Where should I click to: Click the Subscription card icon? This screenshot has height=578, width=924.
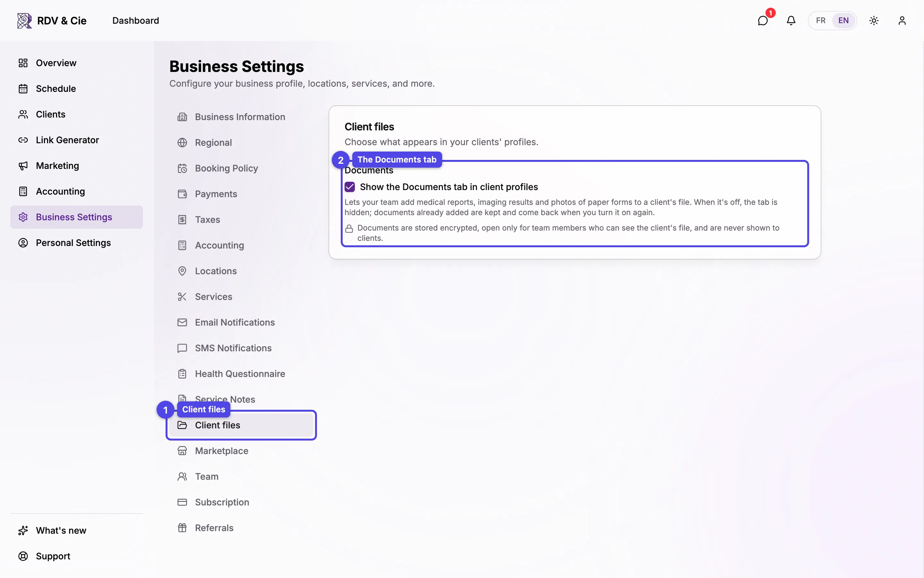coord(182,502)
